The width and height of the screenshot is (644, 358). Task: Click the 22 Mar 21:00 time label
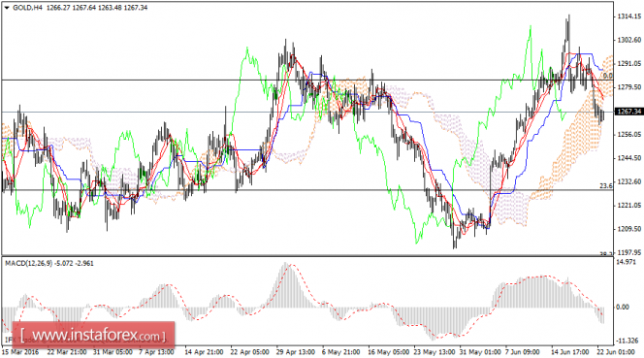(x=67, y=352)
